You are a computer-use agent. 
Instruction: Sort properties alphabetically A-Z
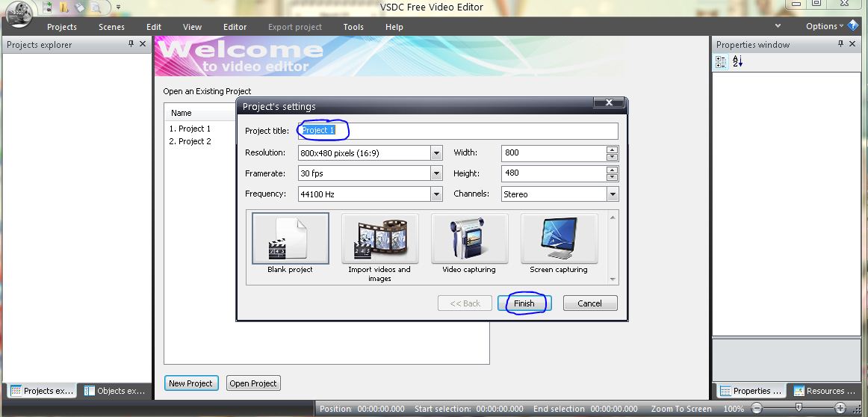(x=737, y=61)
